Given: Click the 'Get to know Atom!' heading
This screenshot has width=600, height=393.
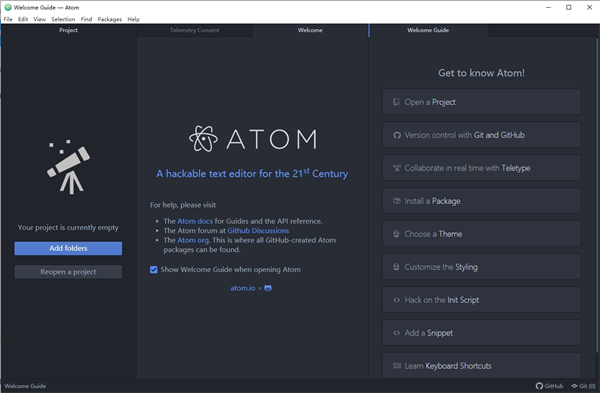Looking at the screenshot, I should [x=481, y=73].
